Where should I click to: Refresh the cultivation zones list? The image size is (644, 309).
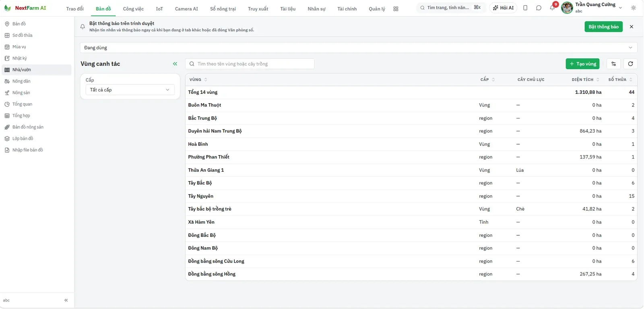[630, 64]
